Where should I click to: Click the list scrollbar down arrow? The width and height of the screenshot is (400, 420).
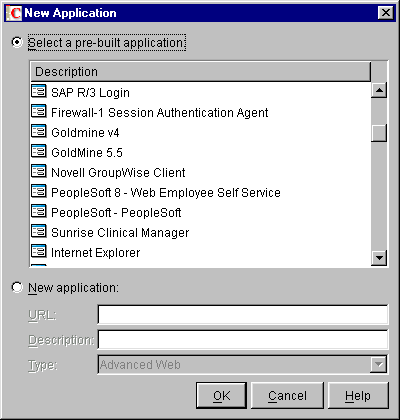(x=379, y=258)
